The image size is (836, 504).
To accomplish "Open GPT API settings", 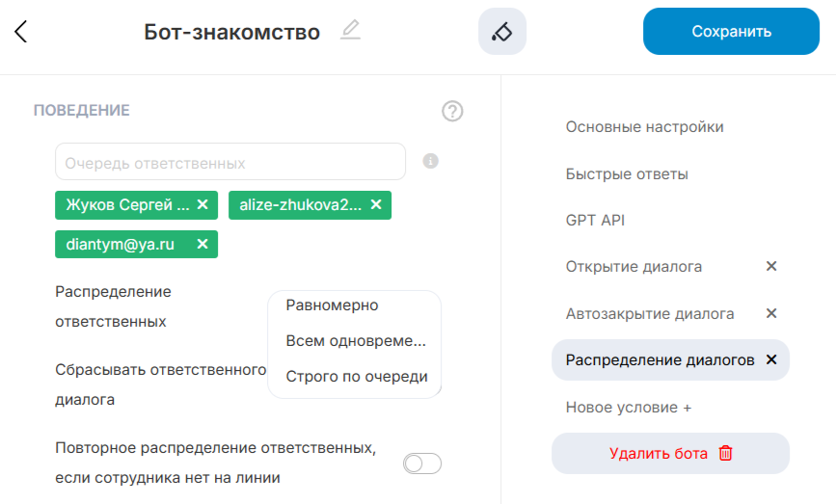I will (595, 221).
